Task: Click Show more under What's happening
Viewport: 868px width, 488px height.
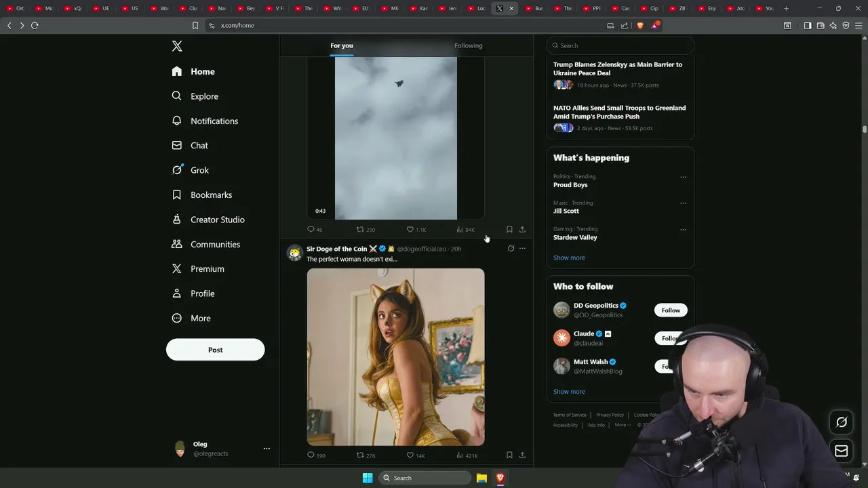Action: (x=569, y=258)
